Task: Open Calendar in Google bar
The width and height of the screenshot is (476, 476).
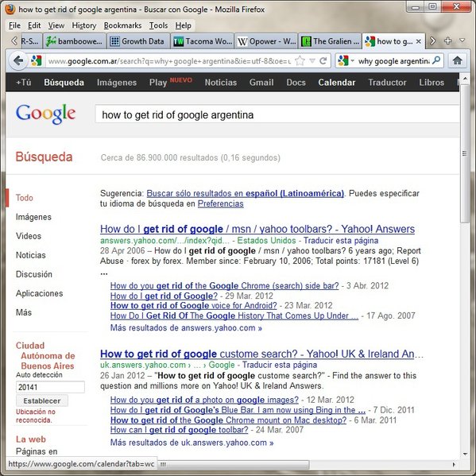Action: [x=337, y=83]
